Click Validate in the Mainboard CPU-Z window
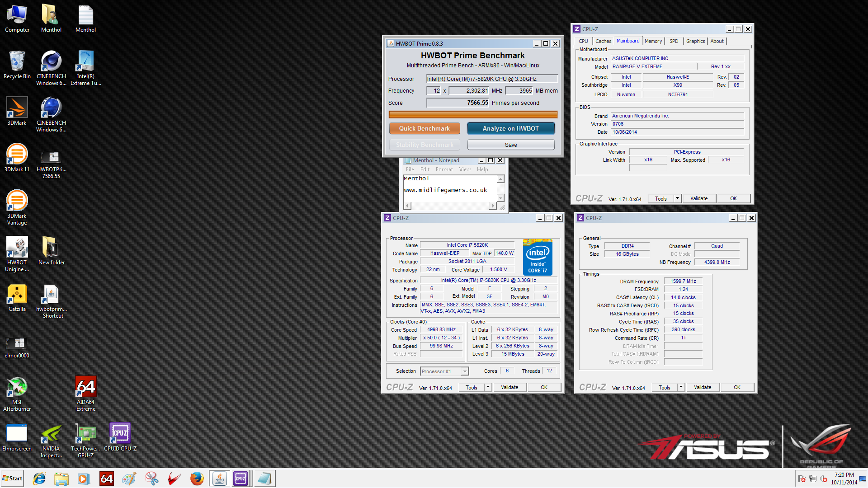 (x=699, y=198)
